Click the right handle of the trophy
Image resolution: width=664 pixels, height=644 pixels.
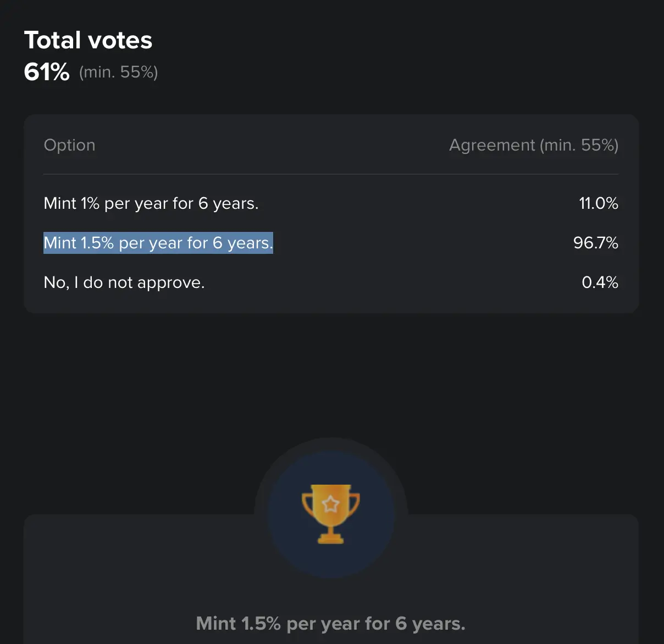[356, 502]
